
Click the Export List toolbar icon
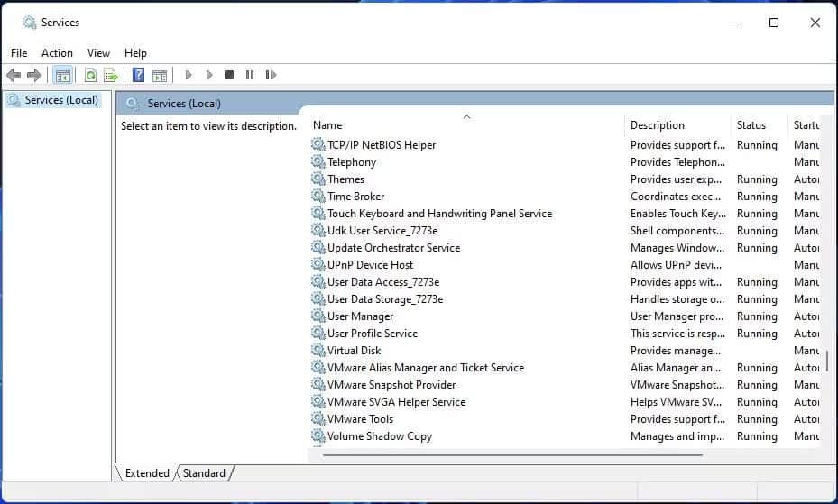pyautogui.click(x=111, y=75)
